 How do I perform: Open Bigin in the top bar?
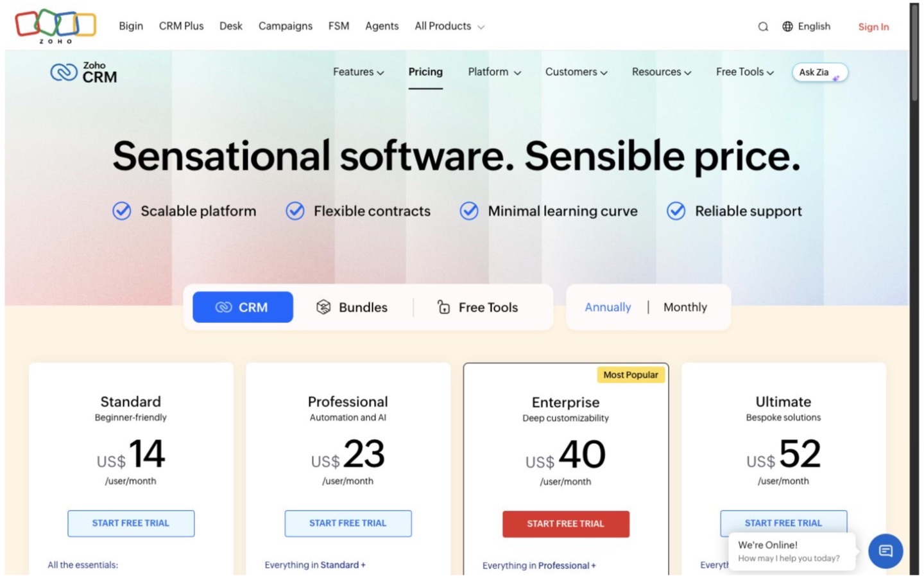point(131,26)
